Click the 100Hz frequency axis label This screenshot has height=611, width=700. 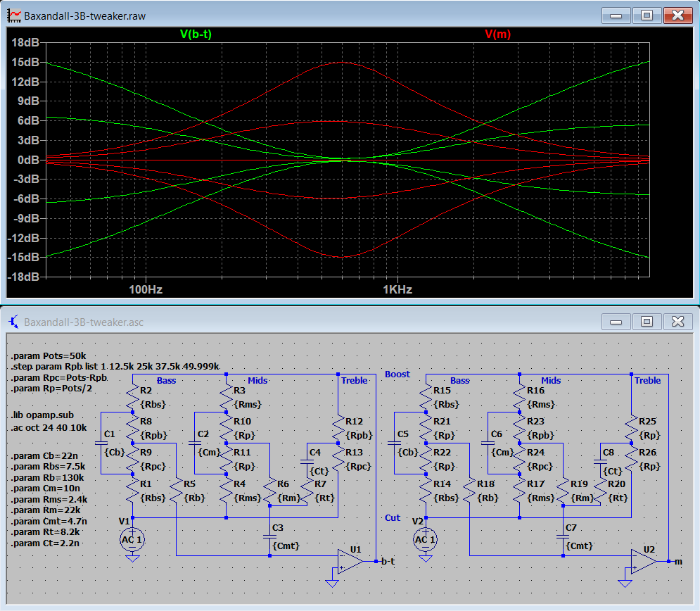[146, 289]
